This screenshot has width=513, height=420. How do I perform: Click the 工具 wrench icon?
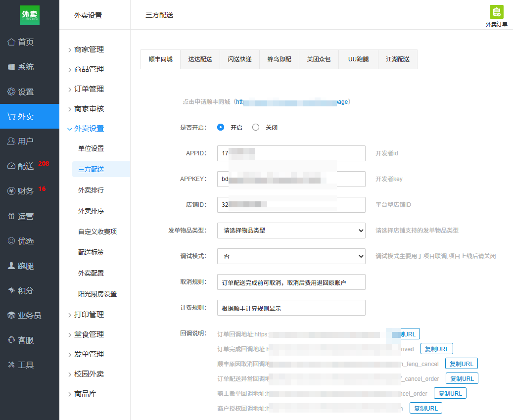click(11, 365)
